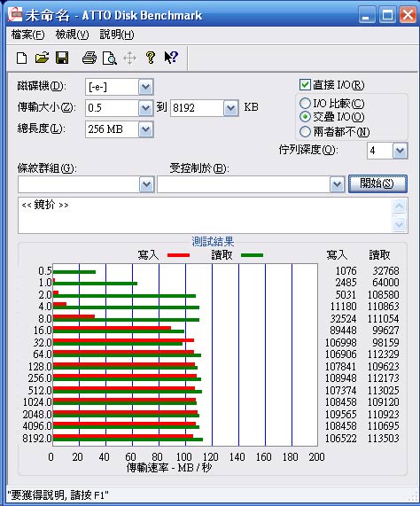
Task: Click the read value 32768
Action: point(385,271)
